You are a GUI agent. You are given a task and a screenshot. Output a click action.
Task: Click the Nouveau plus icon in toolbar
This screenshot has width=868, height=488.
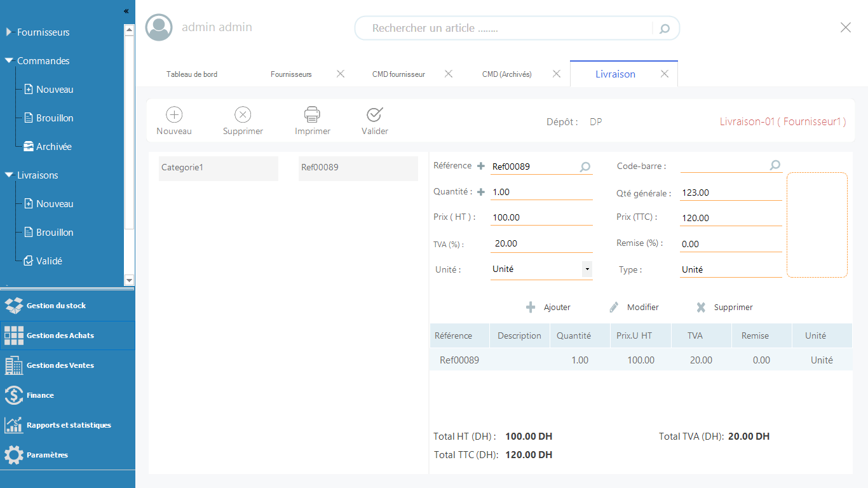[x=174, y=115]
